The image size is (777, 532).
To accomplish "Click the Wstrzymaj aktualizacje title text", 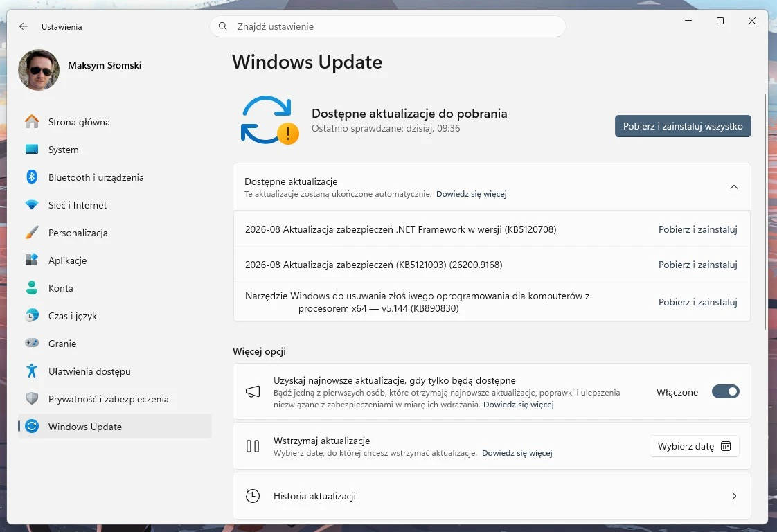I will click(321, 441).
